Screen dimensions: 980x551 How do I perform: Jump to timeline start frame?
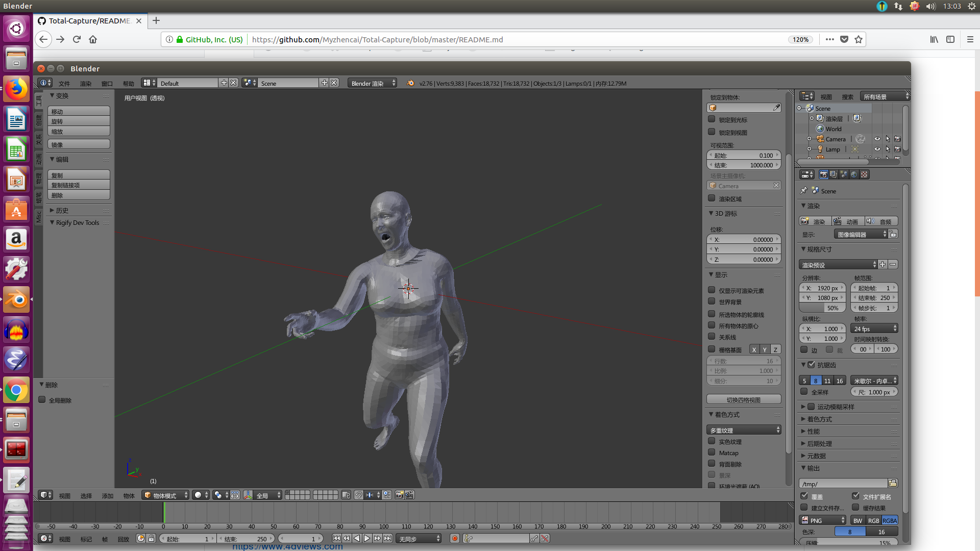336,538
